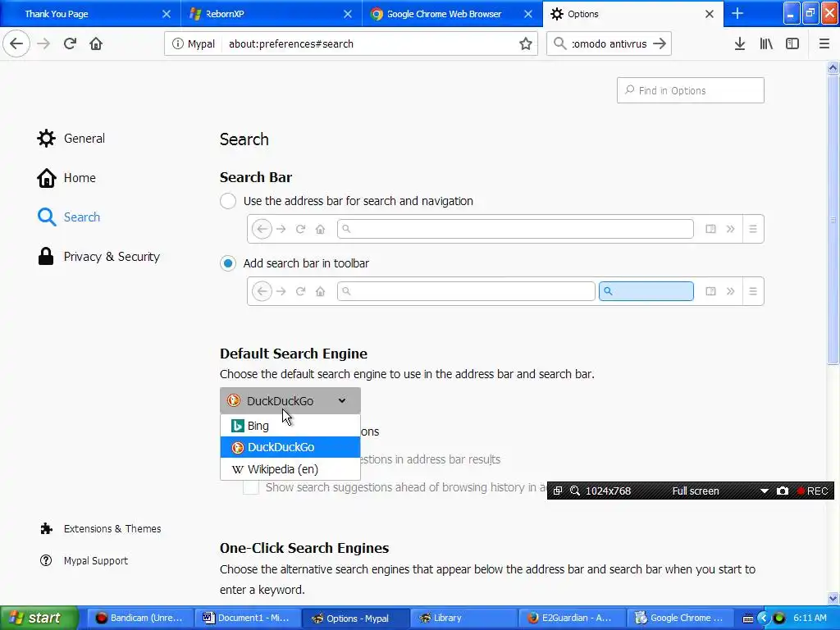840x630 pixels.
Task: Click scrollbar up arrow at top
Action: [x=833, y=67]
